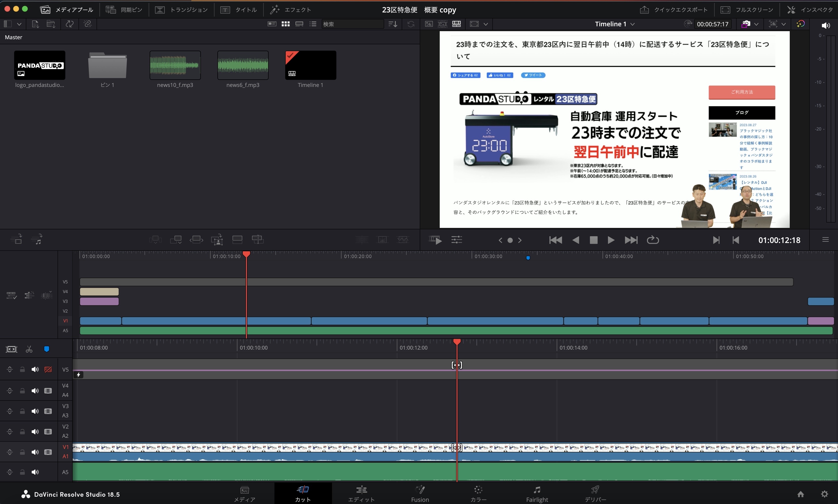Image resolution: width=838 pixels, height=504 pixels.
Task: Expand the timeline options hamburger menu
Action: pyautogui.click(x=825, y=240)
